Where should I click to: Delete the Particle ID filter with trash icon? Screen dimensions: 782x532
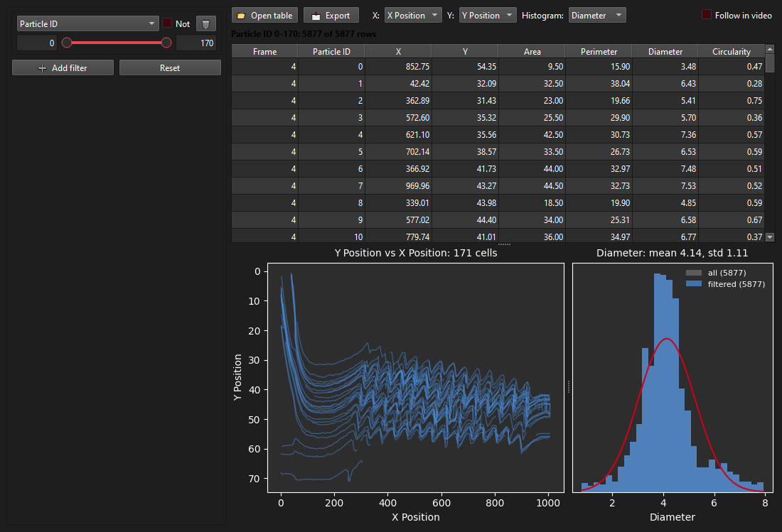[205, 23]
